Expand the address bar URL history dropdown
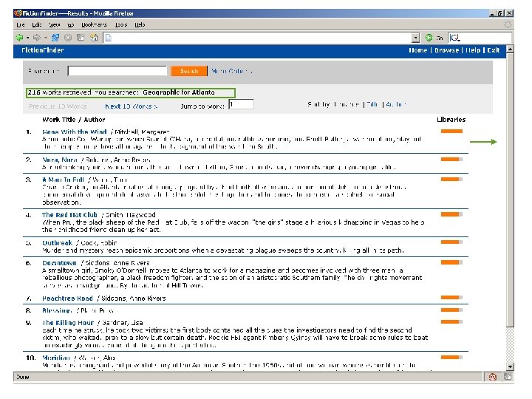The height and width of the screenshot is (399, 532). 415,38
